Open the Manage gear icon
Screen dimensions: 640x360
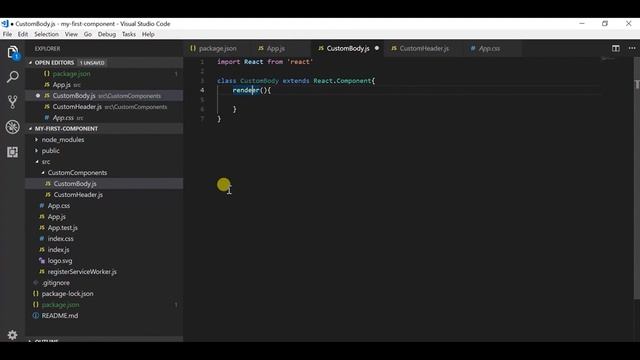[12, 335]
